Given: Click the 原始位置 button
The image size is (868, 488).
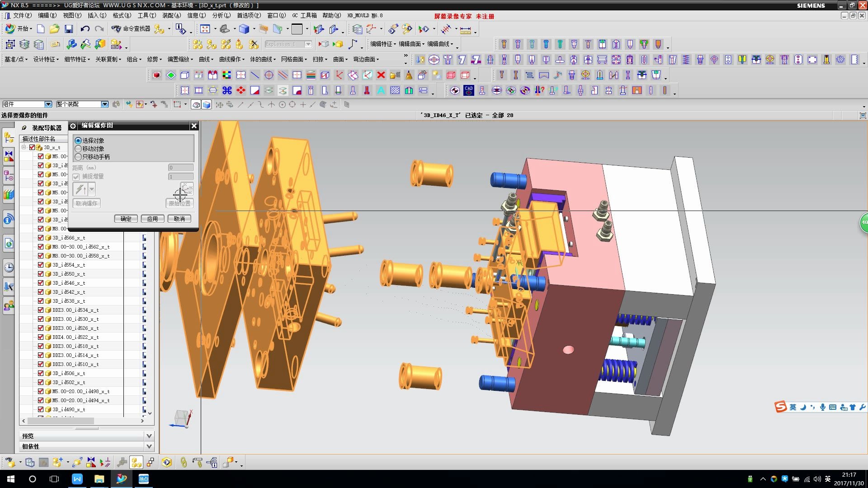Looking at the screenshot, I should [179, 203].
